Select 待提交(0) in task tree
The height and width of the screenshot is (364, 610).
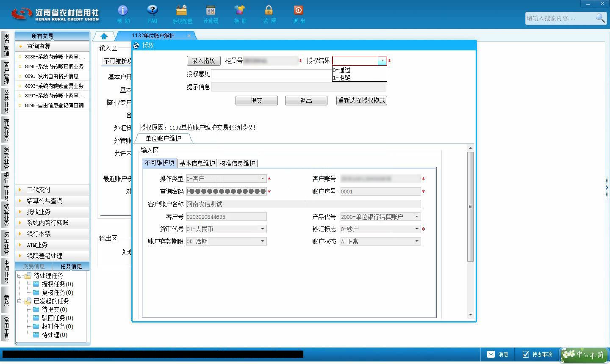point(54,309)
